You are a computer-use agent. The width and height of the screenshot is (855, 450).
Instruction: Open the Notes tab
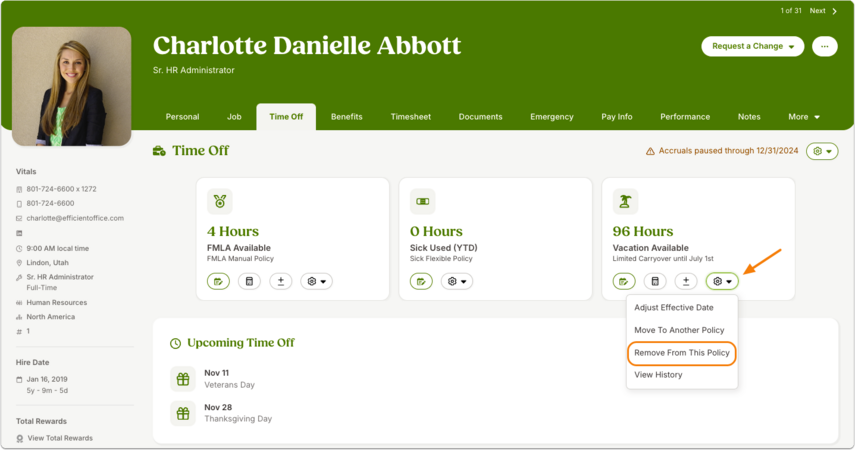coord(749,117)
